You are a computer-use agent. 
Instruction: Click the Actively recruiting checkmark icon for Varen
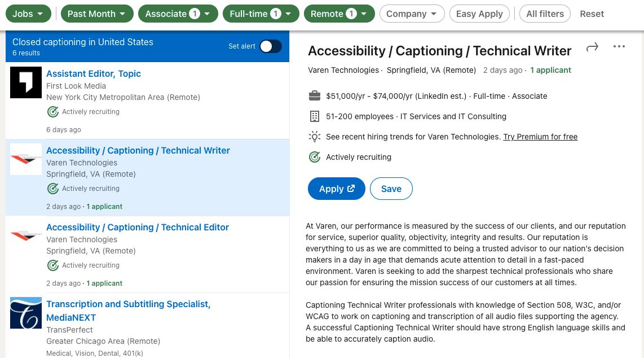[x=315, y=157]
